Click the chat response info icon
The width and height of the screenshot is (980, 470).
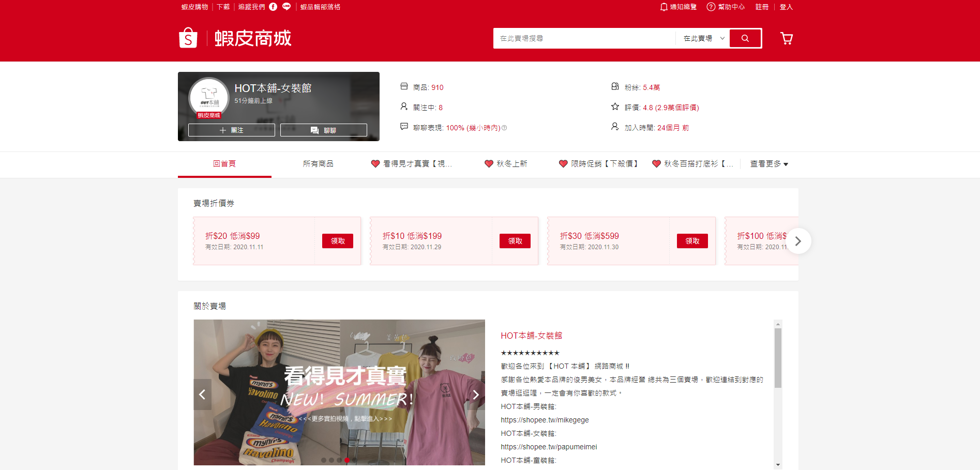(x=504, y=128)
